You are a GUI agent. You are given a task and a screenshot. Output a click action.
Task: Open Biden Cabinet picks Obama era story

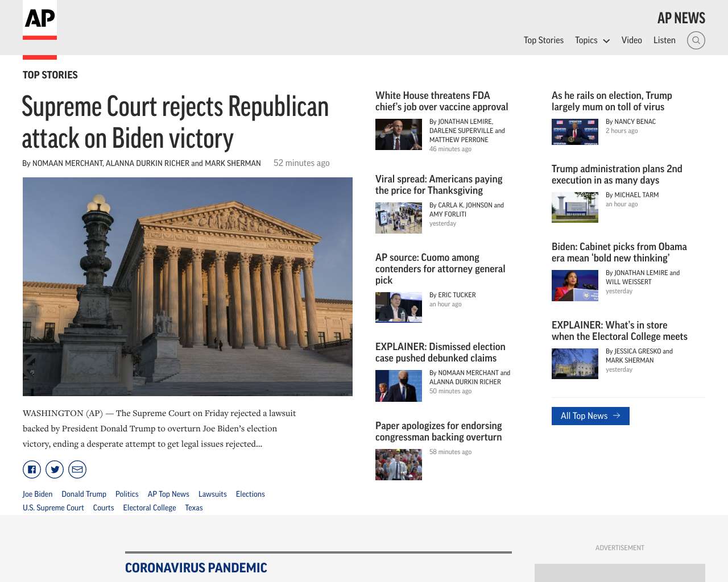619,252
